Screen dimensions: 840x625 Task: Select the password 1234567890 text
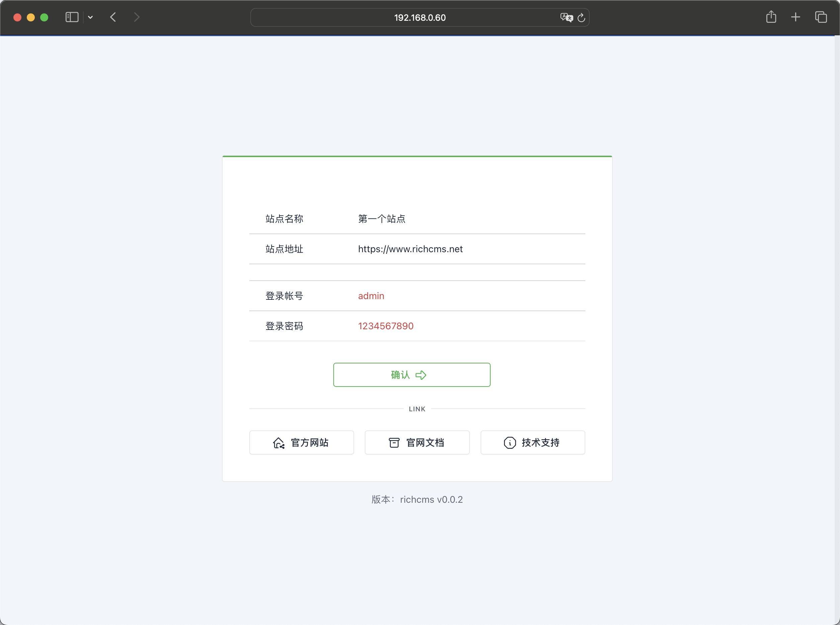click(x=386, y=326)
